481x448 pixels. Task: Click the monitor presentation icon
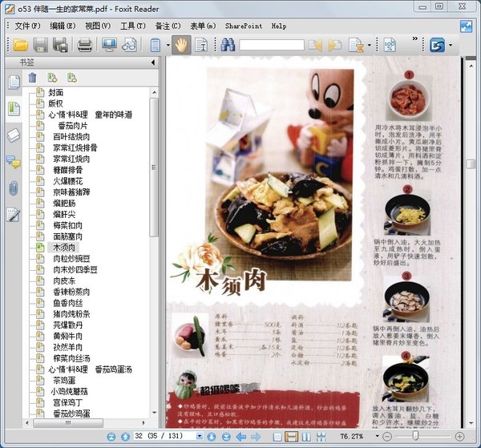pyautogui.click(x=109, y=45)
